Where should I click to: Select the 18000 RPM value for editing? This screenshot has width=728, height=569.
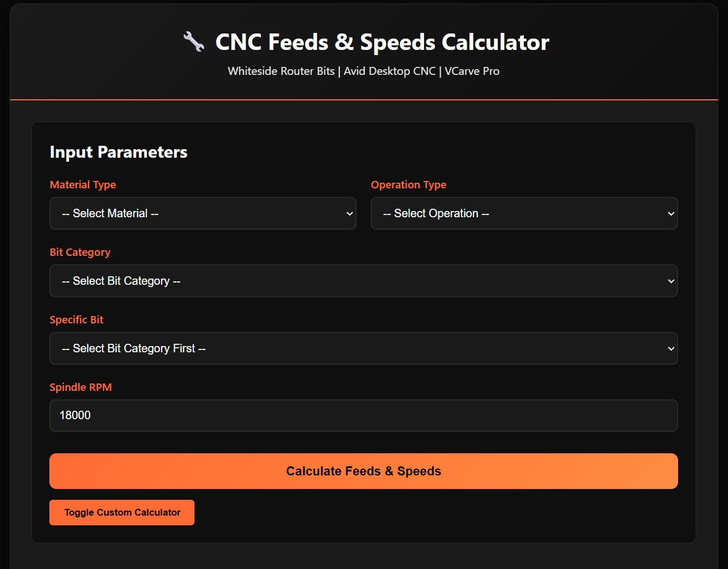(x=74, y=415)
